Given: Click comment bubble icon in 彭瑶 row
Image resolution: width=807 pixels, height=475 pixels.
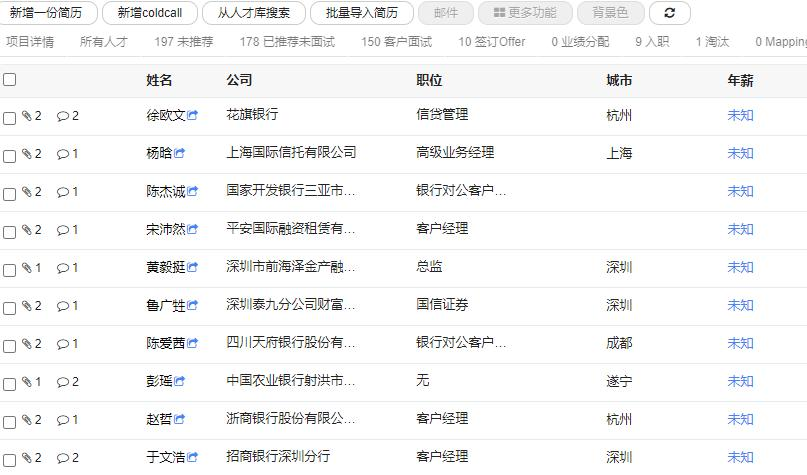Looking at the screenshot, I should point(62,382).
